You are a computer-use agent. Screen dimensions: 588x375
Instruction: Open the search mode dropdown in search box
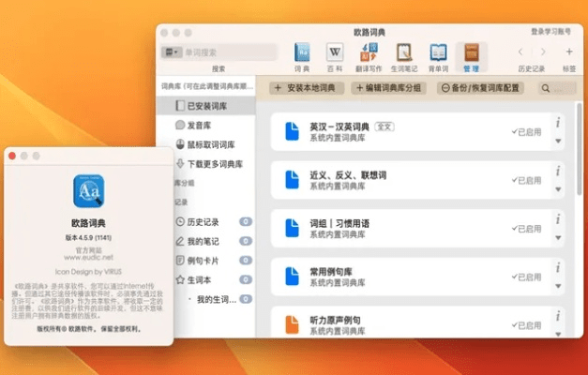(x=172, y=52)
